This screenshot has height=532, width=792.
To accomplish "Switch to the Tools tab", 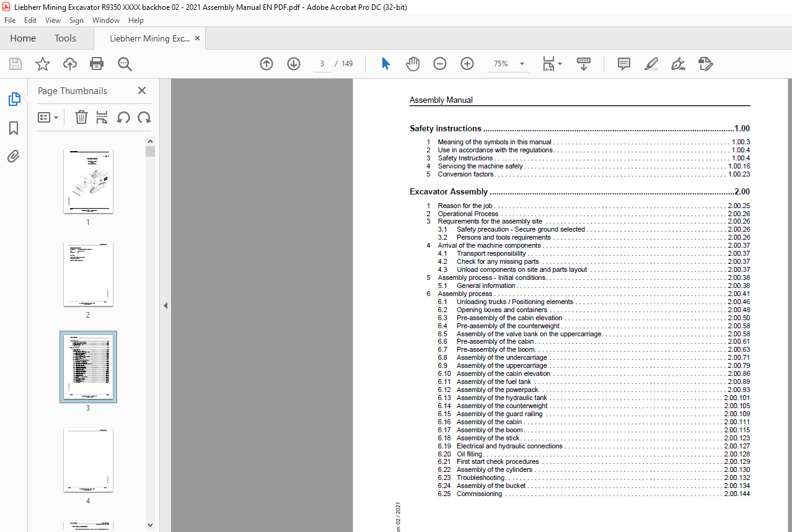I will 65,38.
